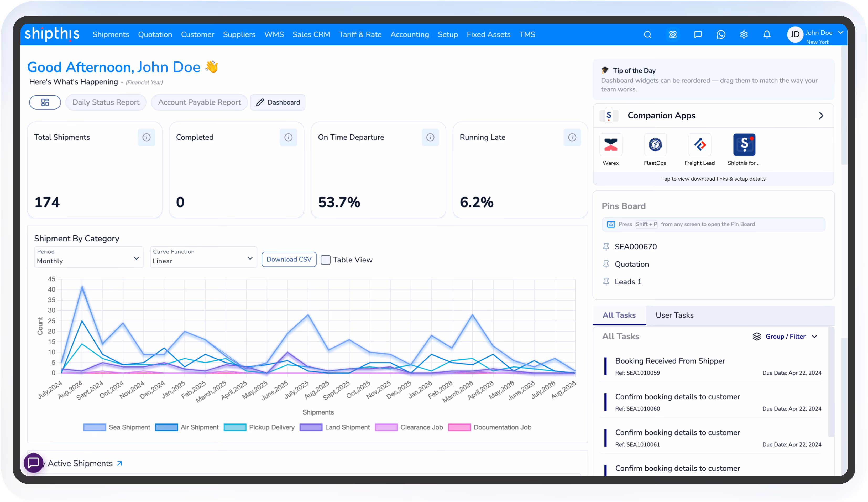Open the search icon in top bar
The height and width of the screenshot is (502, 868).
(x=647, y=34)
